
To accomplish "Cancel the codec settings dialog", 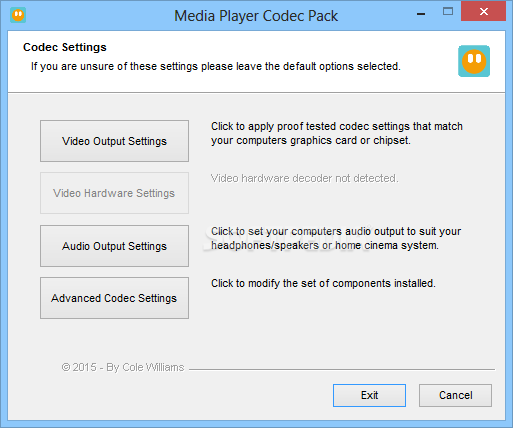I will tap(455, 395).
